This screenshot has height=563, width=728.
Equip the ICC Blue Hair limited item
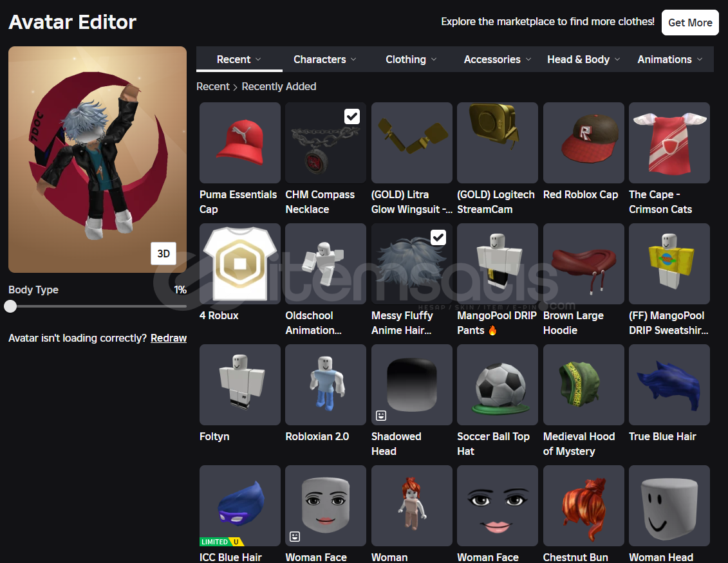(x=239, y=506)
